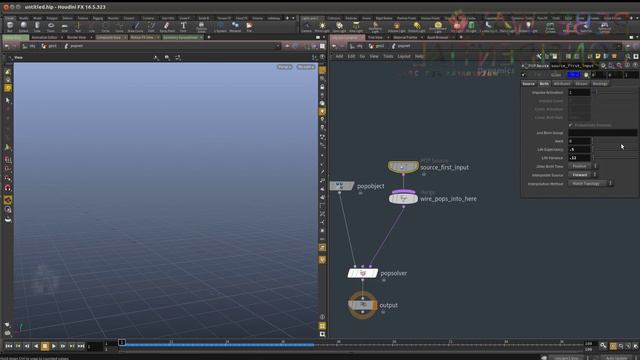The image size is (640, 360).
Task: Click the source_first_input POP Source node
Action: (x=403, y=167)
